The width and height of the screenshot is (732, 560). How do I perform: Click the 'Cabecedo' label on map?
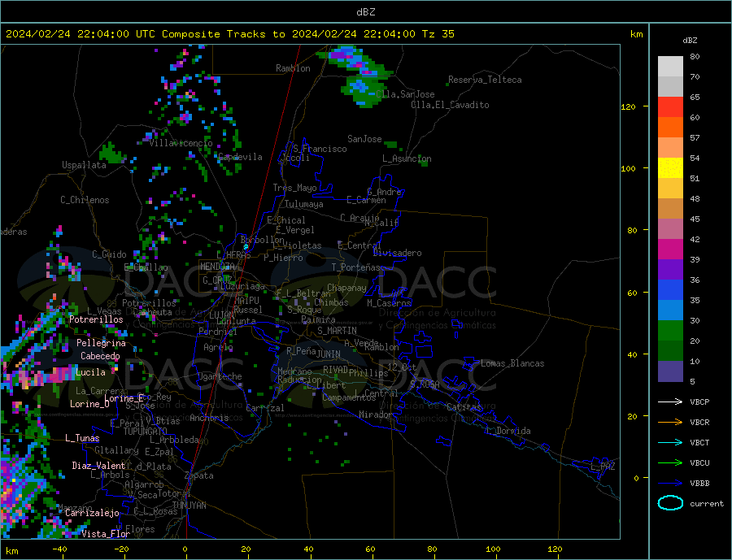click(100, 356)
